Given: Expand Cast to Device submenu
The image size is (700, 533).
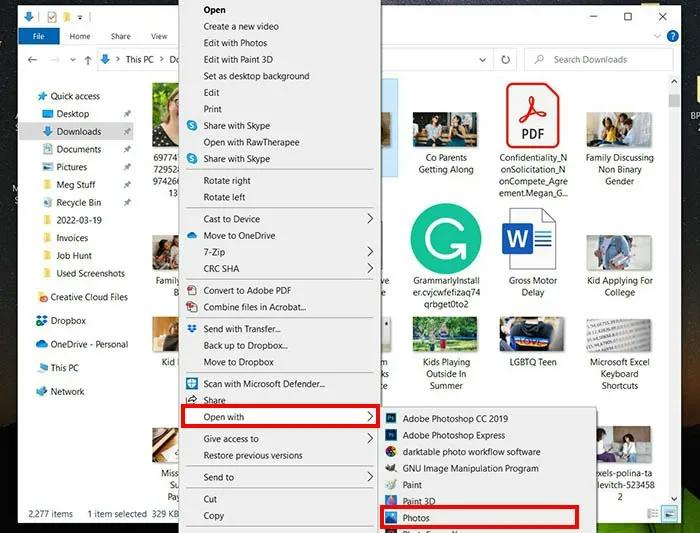Looking at the screenshot, I should point(280,219).
